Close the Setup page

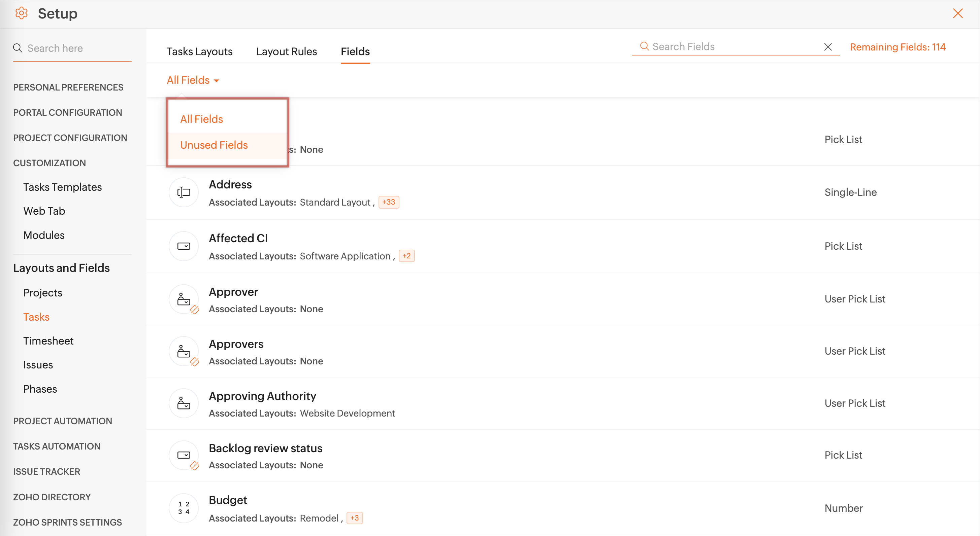click(x=958, y=13)
